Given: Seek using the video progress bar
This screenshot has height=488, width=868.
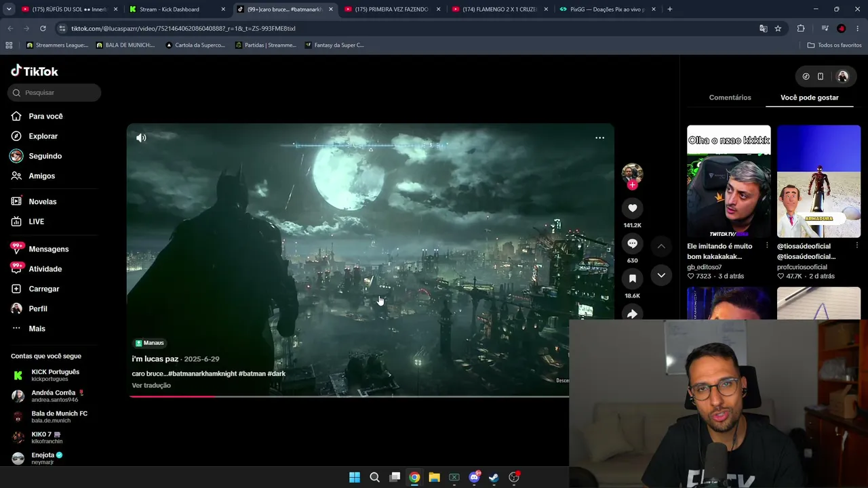Looking at the screenshot, I should (x=349, y=396).
